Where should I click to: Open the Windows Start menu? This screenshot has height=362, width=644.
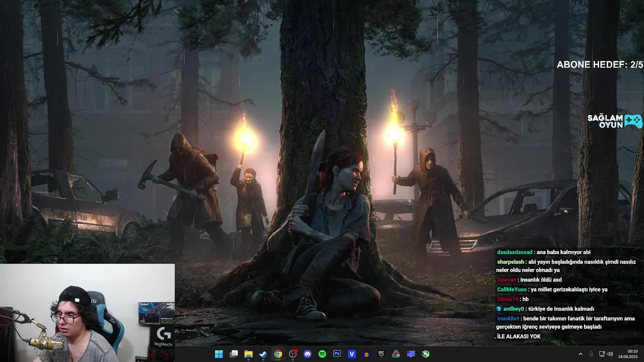click(x=219, y=354)
